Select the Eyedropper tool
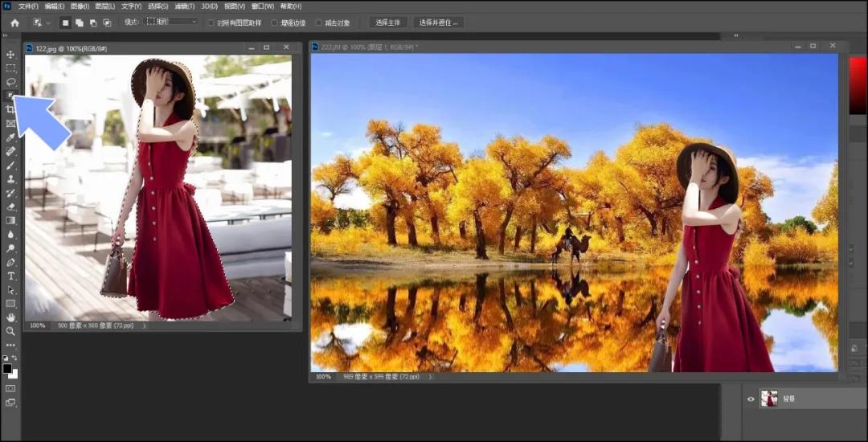868x442 pixels. point(10,137)
